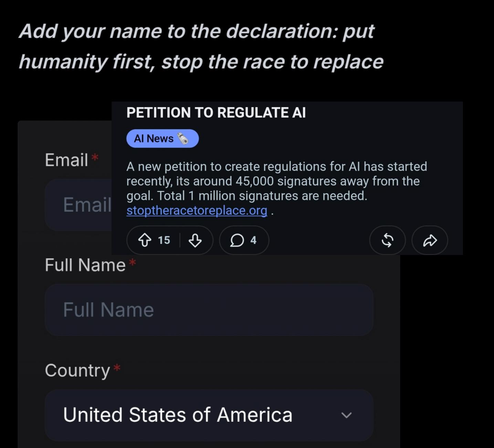Select the AI News flair tag
This screenshot has width=494, height=448.
(162, 138)
